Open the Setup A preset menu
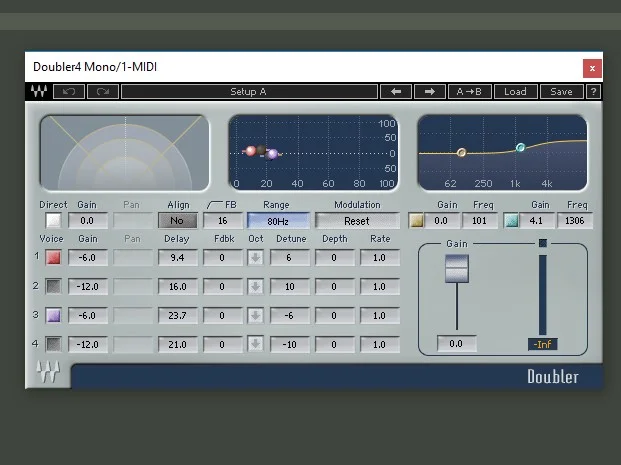 250,91
